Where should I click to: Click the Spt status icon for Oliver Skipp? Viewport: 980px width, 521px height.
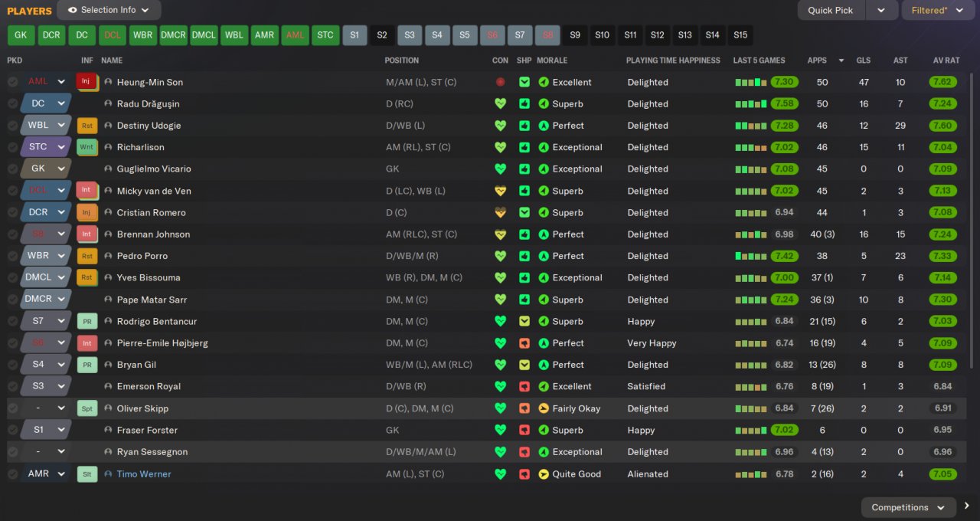pyautogui.click(x=87, y=409)
